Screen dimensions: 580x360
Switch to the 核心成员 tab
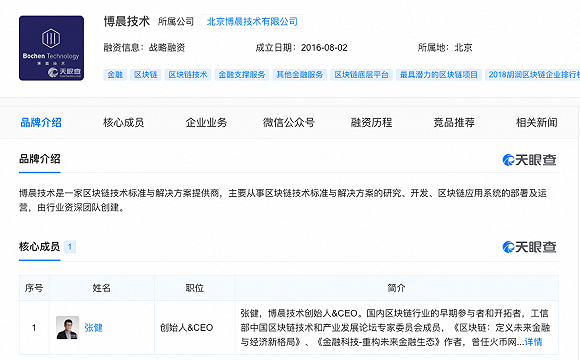pos(124,122)
